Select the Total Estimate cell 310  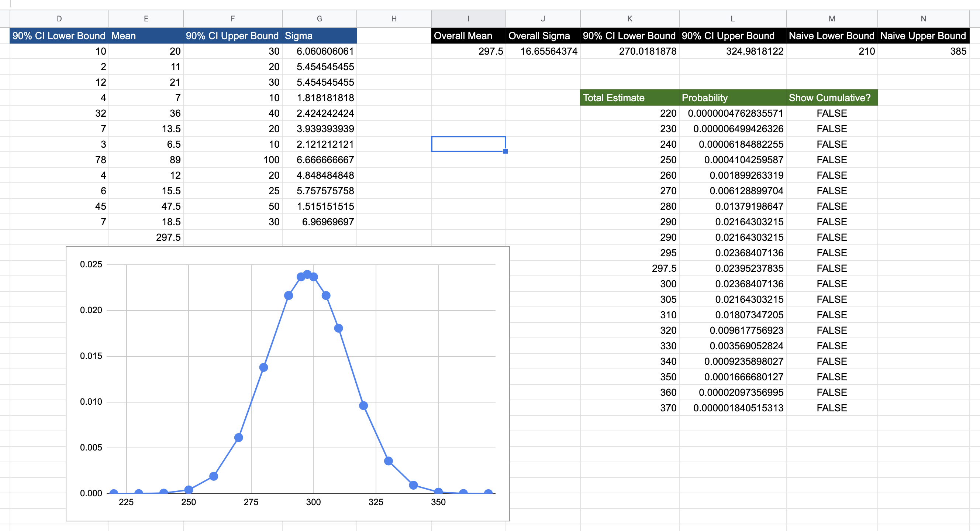630,315
